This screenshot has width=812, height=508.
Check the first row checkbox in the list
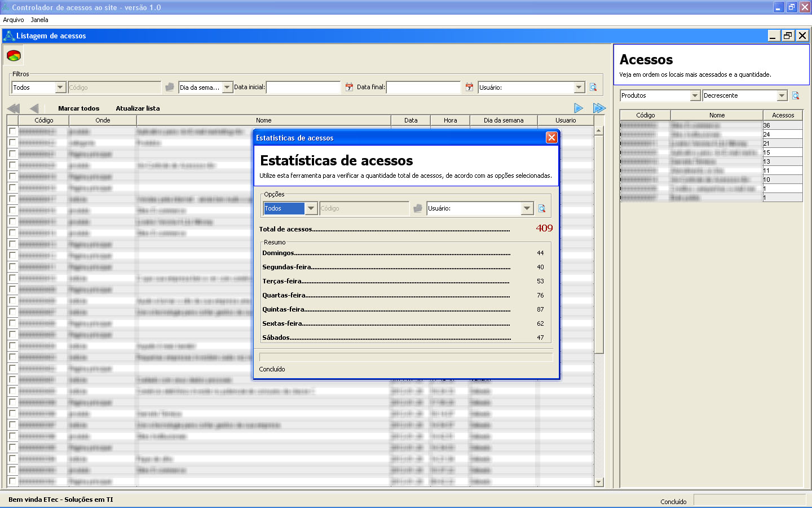coord(12,131)
